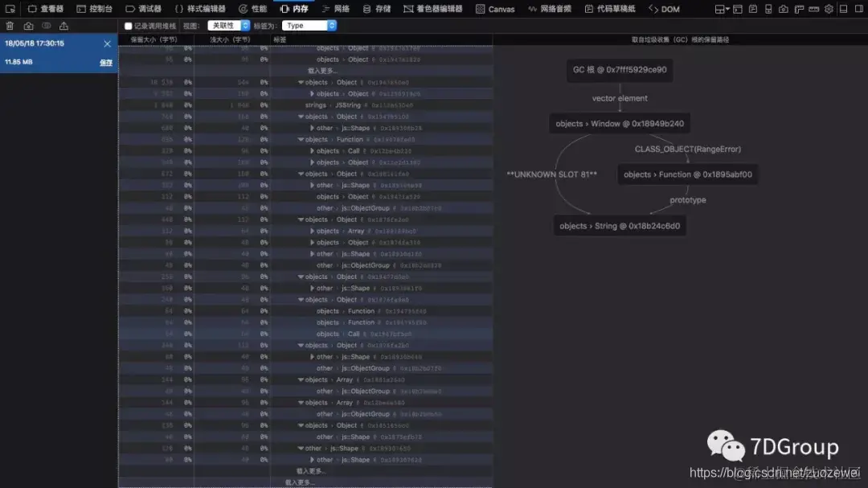868x488 pixels.
Task: Click the import snapshot icon
Action: [64, 26]
